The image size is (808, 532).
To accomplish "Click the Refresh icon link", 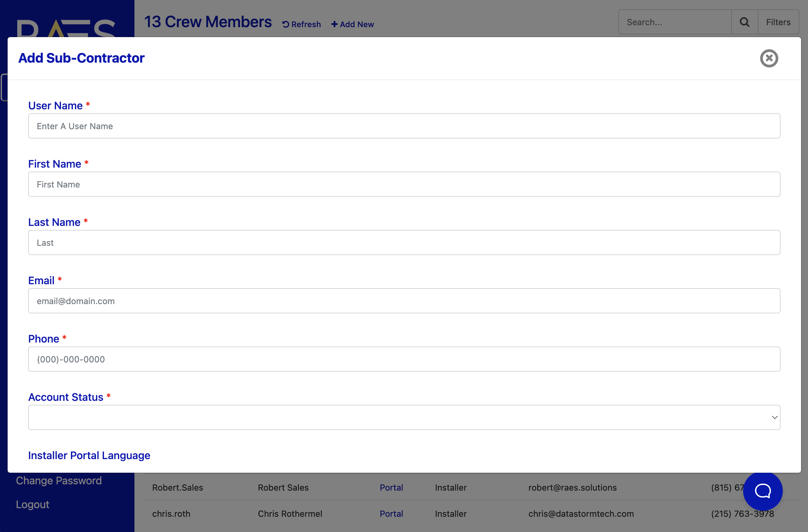I will [301, 25].
